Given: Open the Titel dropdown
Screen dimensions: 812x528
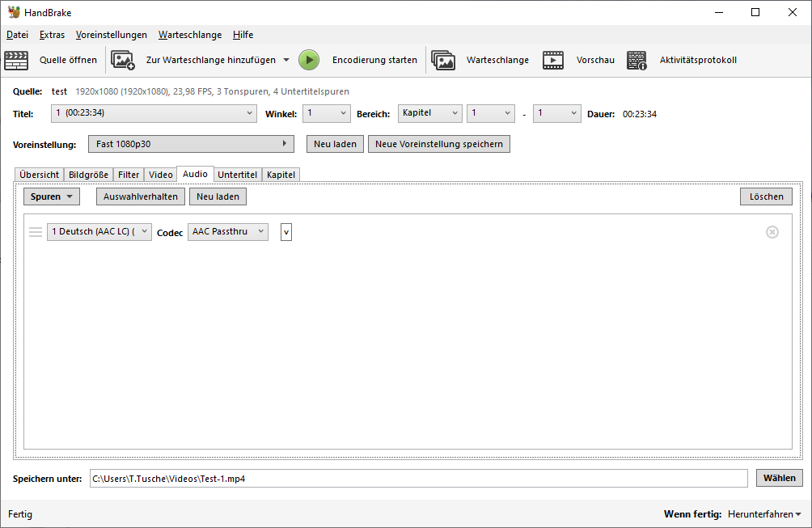Looking at the screenshot, I should pyautogui.click(x=154, y=113).
